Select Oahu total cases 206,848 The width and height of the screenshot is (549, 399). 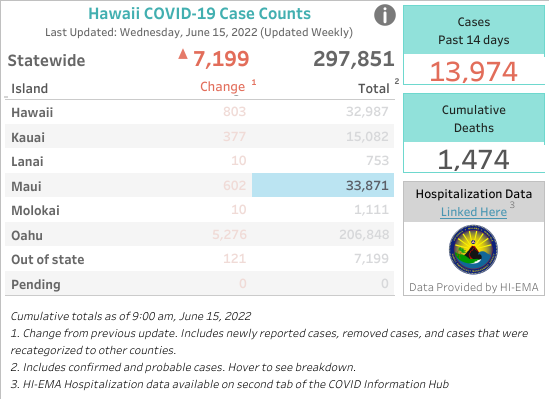pyautogui.click(x=364, y=234)
